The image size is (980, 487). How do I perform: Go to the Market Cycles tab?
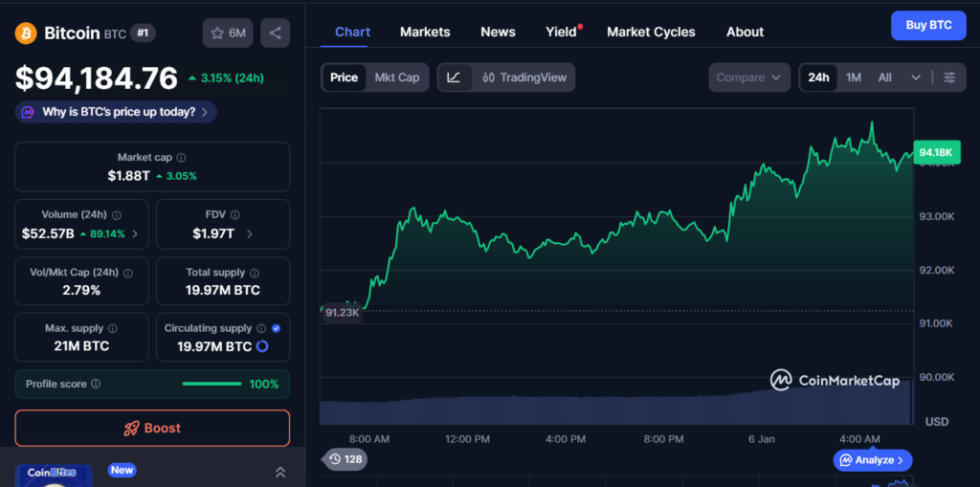pos(651,32)
